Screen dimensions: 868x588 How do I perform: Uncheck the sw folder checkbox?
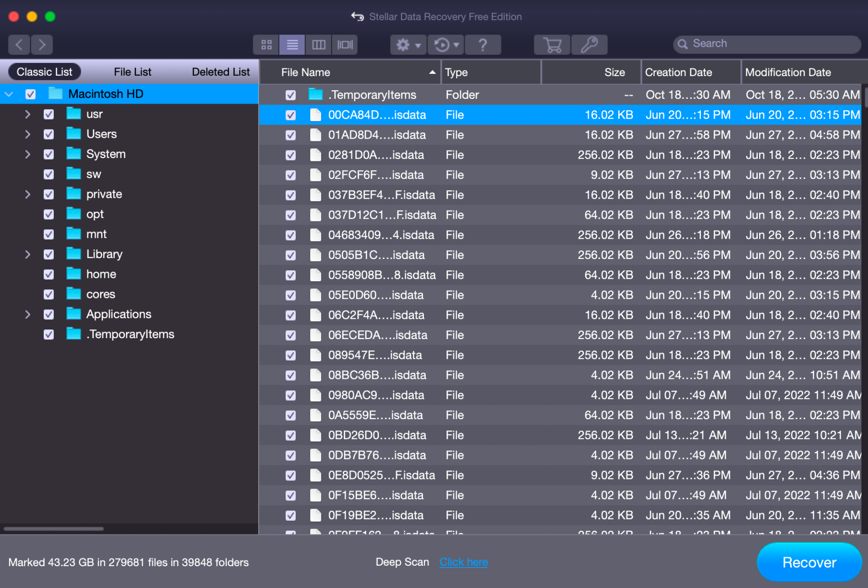[x=49, y=174]
